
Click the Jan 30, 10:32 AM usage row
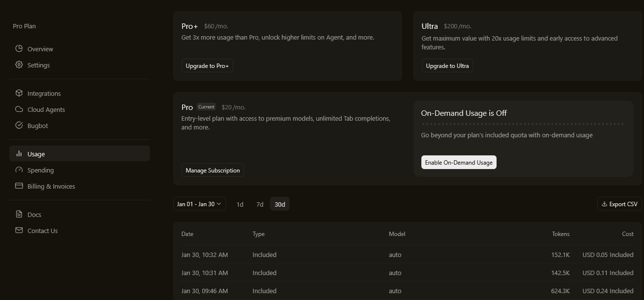coord(407,255)
